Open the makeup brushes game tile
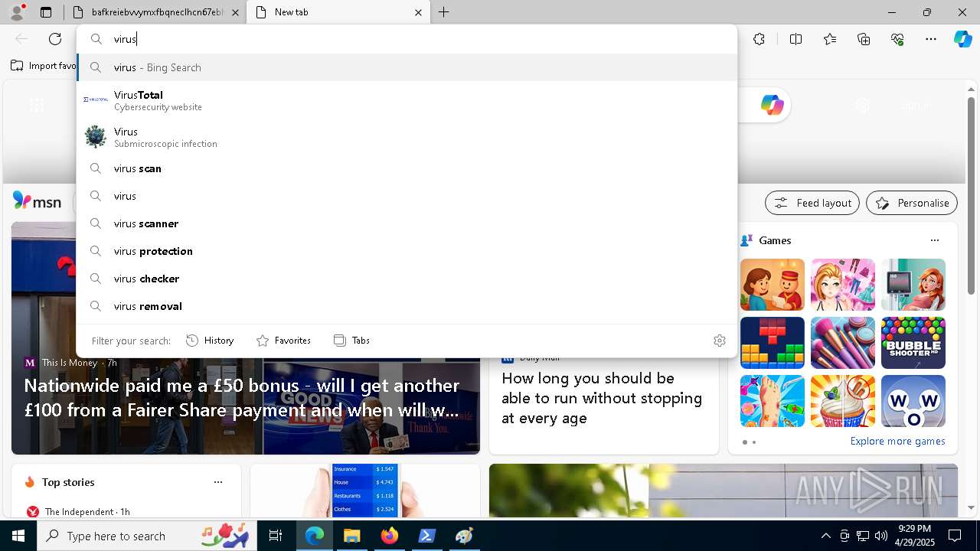 point(843,343)
